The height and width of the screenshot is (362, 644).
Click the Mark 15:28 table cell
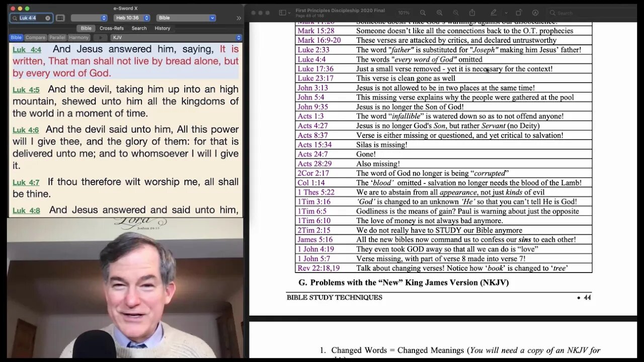pyautogui.click(x=316, y=31)
